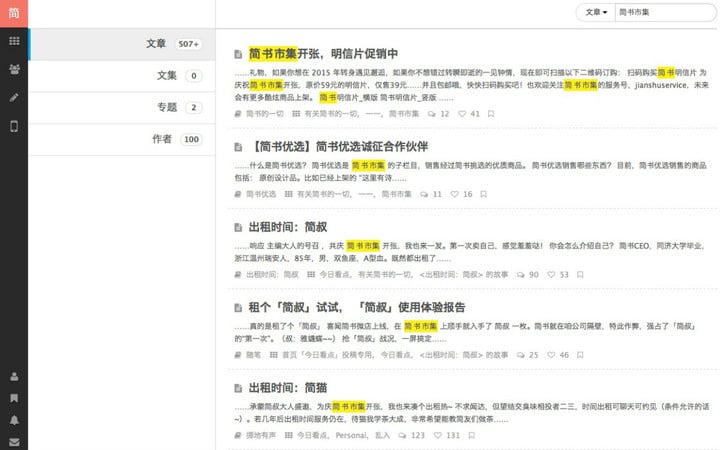
Task: Open the 掷地有声 notebook link
Action: (261, 435)
